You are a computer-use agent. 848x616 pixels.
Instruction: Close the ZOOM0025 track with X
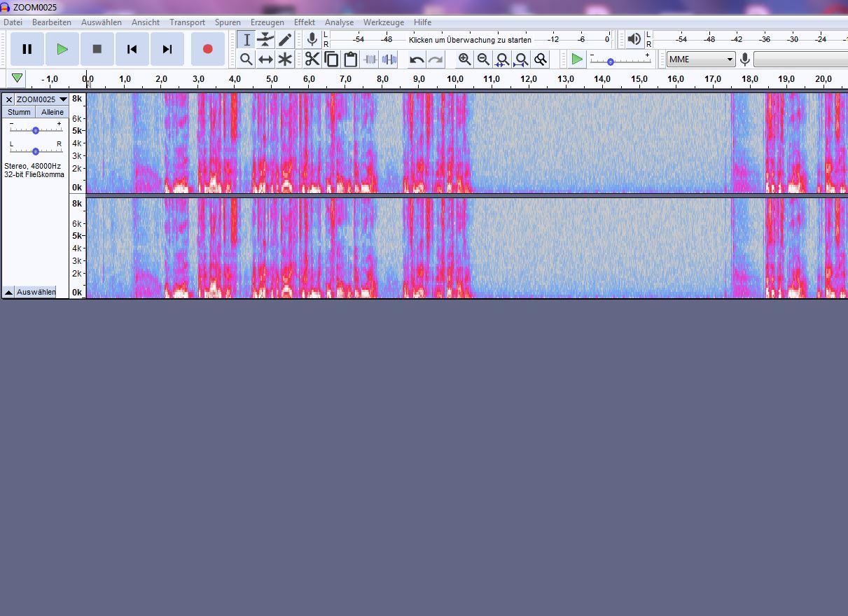(9, 99)
